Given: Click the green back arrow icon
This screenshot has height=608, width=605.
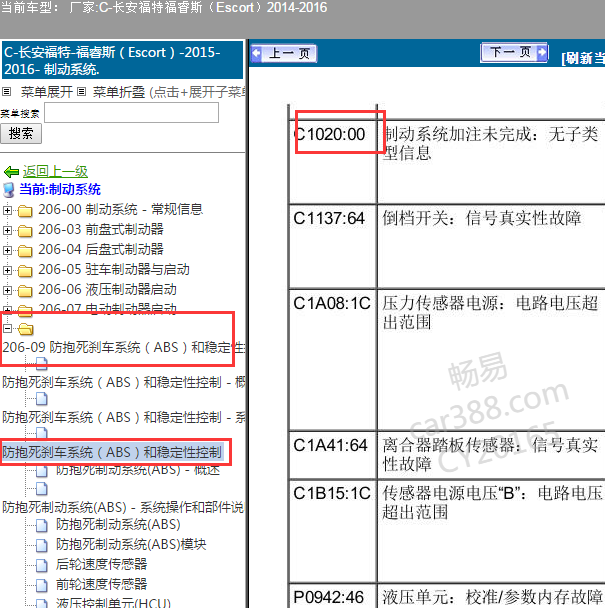Looking at the screenshot, I should [12, 171].
